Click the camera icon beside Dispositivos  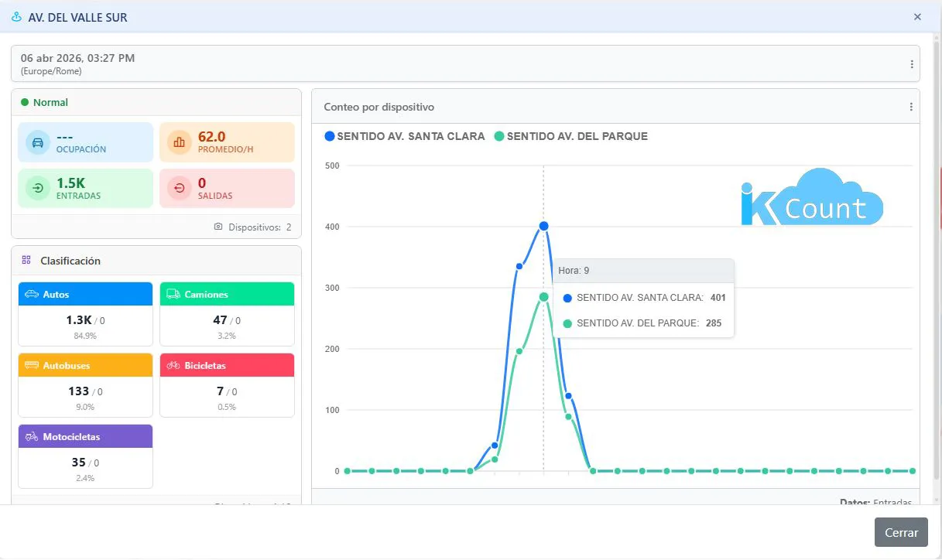click(x=218, y=227)
